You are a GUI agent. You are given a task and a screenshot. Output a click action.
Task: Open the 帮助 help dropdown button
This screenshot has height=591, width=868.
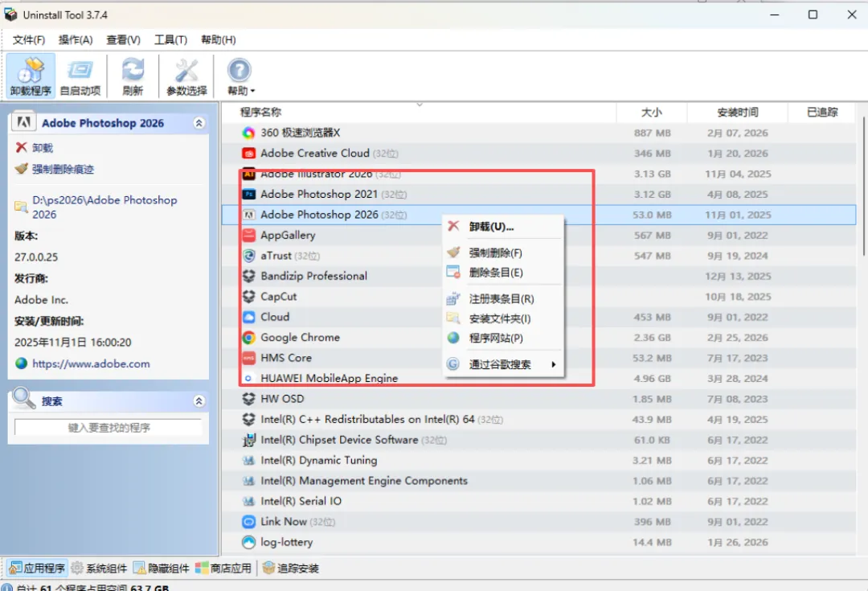click(240, 76)
